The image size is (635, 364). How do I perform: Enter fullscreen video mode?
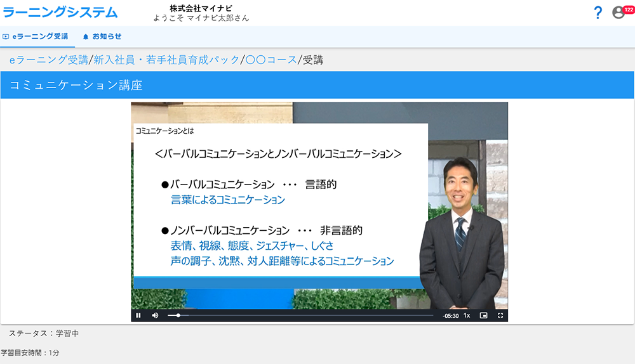500,315
